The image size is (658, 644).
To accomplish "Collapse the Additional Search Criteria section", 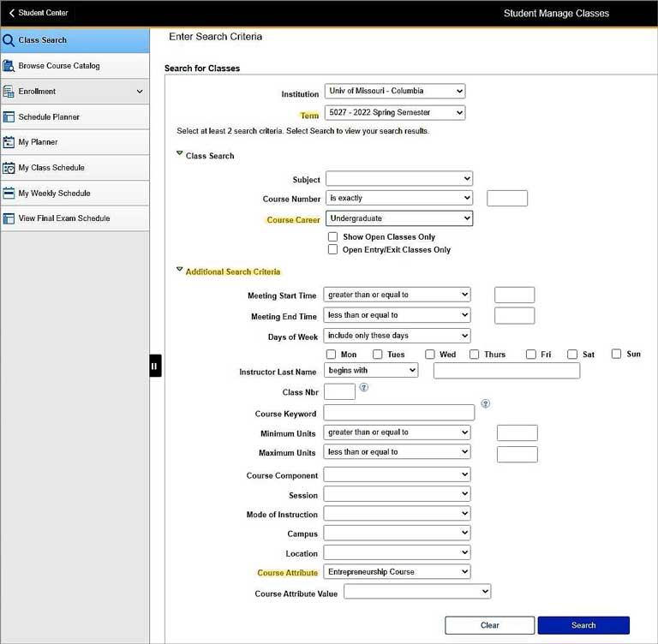I will pyautogui.click(x=180, y=271).
